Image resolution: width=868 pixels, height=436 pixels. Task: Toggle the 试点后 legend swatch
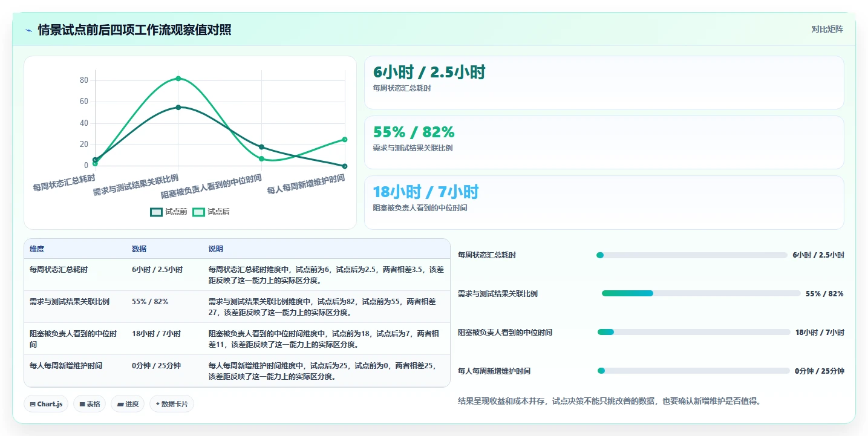(x=198, y=212)
